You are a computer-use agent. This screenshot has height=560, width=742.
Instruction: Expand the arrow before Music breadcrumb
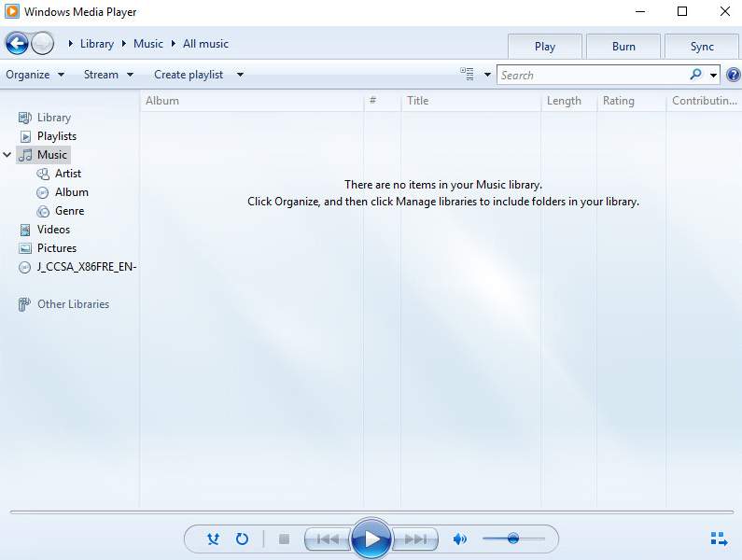click(124, 44)
